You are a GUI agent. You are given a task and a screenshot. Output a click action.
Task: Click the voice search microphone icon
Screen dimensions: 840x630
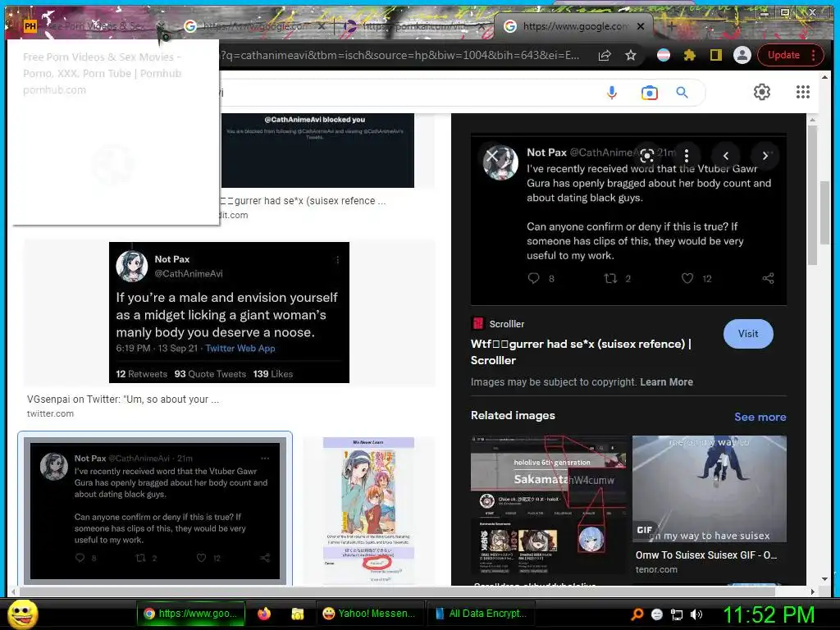[x=611, y=92]
